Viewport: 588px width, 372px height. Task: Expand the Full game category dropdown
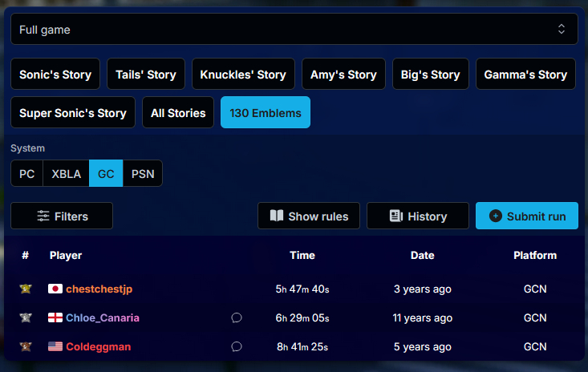click(x=294, y=30)
